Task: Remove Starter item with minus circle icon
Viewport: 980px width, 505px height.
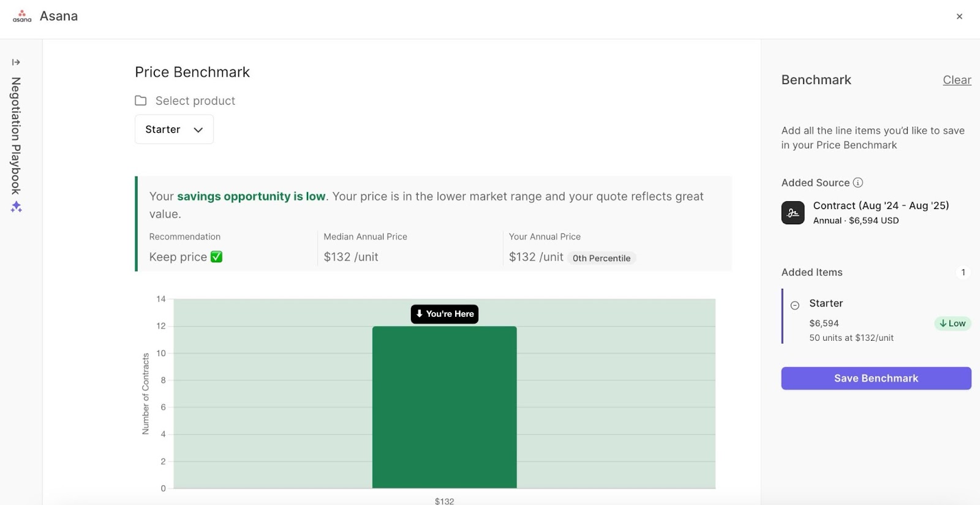Action: (x=795, y=305)
